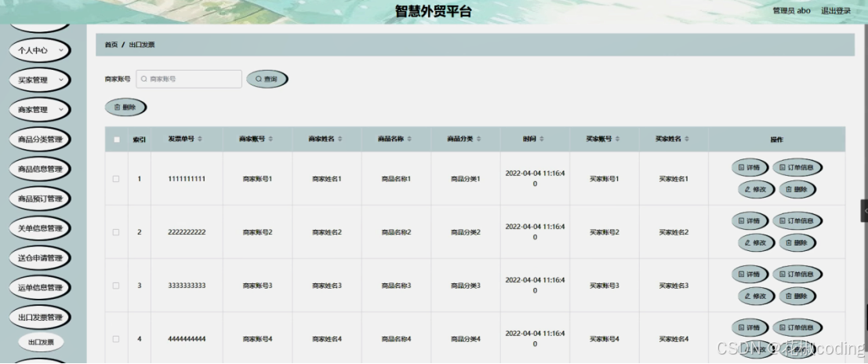Sort by 买家账号 column arrows
Image resolution: width=868 pixels, height=364 pixels.
pyautogui.click(x=617, y=139)
